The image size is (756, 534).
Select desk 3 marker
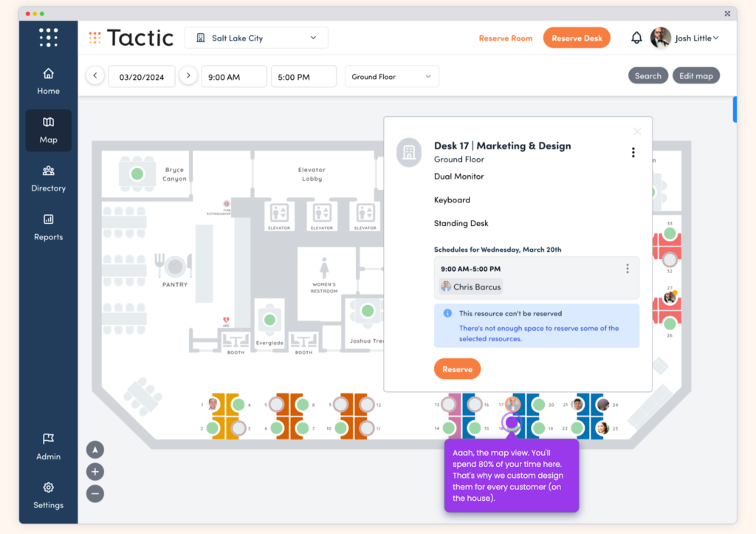(x=238, y=428)
